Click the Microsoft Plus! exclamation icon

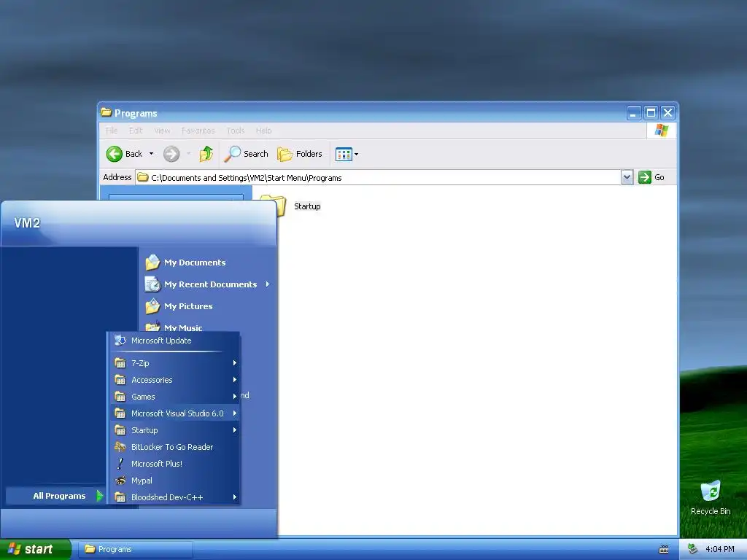coord(120,464)
